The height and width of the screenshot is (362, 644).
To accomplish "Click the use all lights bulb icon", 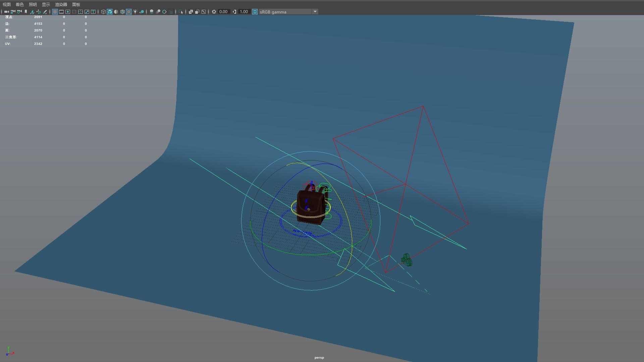I will pos(135,12).
